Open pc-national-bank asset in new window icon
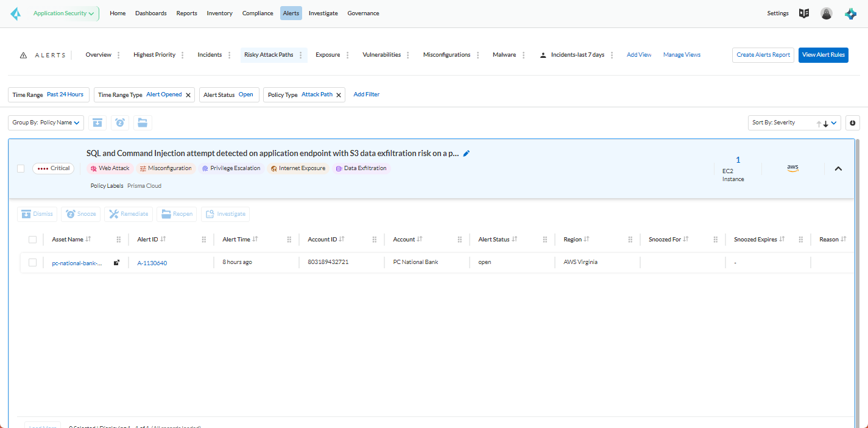Viewport: 868px width, 428px height. (x=116, y=263)
